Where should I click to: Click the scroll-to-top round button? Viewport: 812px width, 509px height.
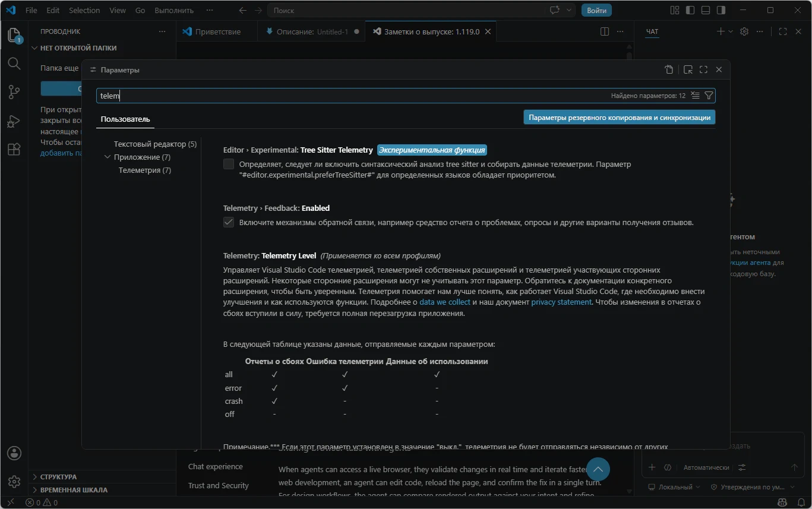pyautogui.click(x=598, y=469)
